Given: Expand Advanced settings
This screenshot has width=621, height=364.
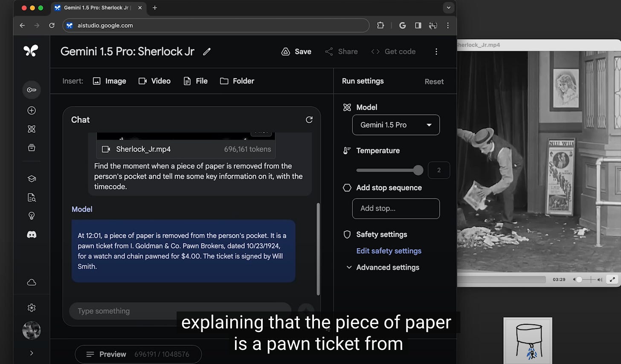Looking at the screenshot, I should 383,267.
